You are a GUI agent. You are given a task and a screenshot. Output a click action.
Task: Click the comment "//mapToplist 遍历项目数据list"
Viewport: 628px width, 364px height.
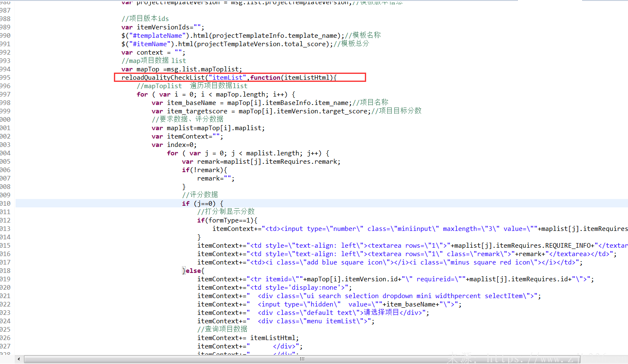[x=192, y=86]
